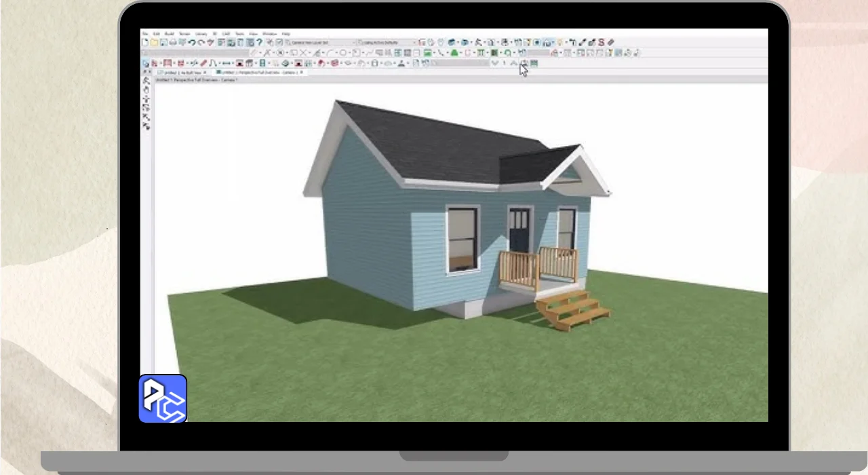868x475 pixels.
Task: Close the Perspective Full Overview tab
Action: coord(302,72)
